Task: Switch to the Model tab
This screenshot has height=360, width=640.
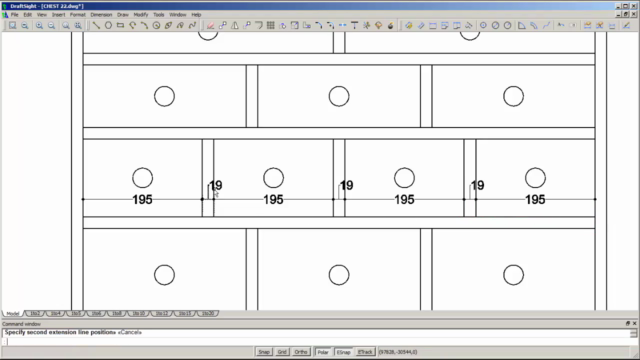Action: [13, 313]
